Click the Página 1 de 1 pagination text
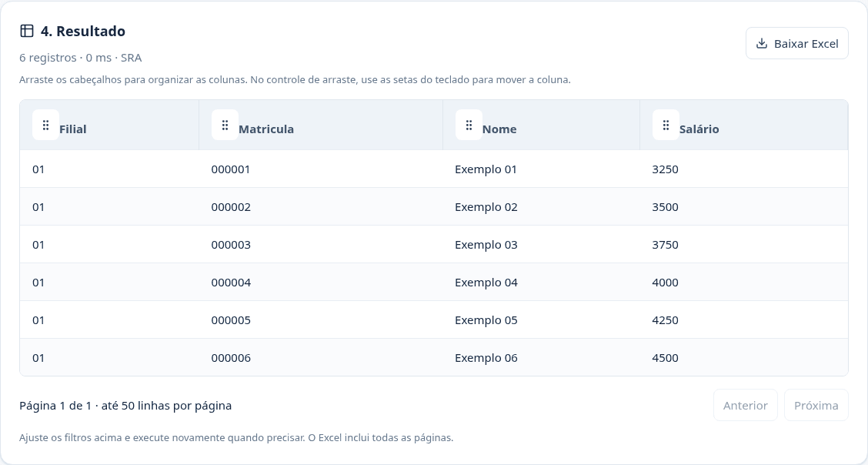Image resolution: width=868 pixels, height=465 pixels. coord(125,406)
